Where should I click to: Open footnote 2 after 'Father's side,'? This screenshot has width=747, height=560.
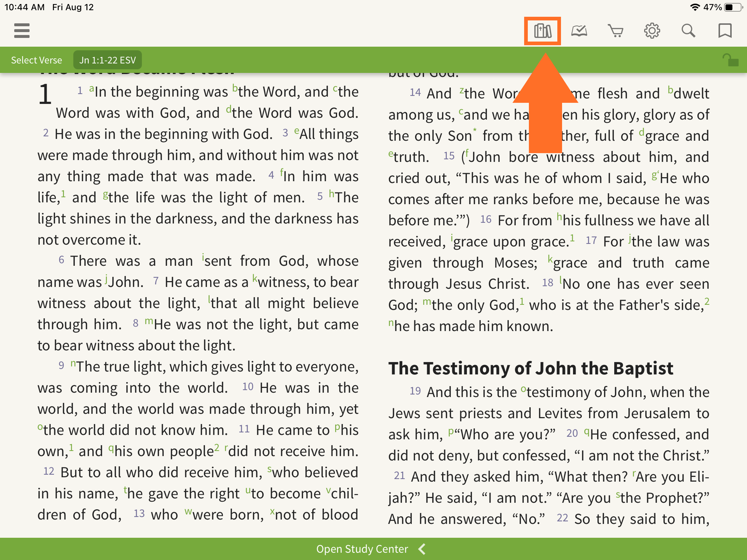[707, 302]
